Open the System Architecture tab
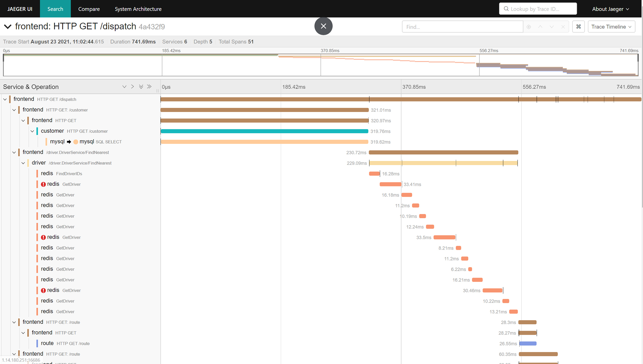 (x=138, y=9)
